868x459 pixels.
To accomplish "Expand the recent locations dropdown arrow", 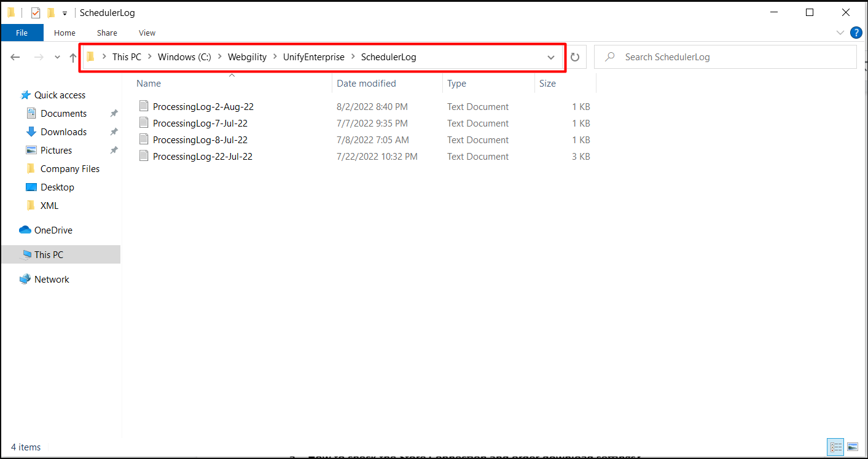I will pyautogui.click(x=57, y=57).
